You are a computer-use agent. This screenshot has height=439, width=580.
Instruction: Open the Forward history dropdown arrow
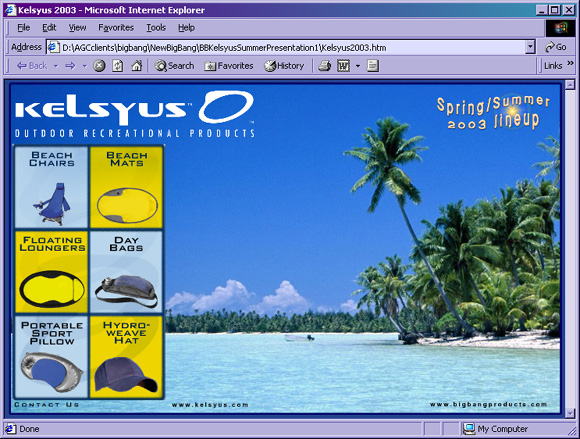tap(85, 66)
